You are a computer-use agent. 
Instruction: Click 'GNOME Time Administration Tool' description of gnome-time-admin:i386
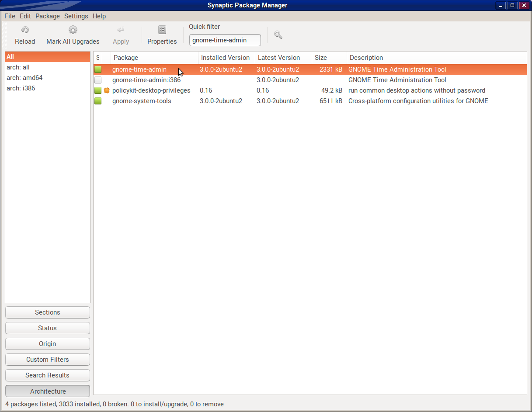[397, 80]
